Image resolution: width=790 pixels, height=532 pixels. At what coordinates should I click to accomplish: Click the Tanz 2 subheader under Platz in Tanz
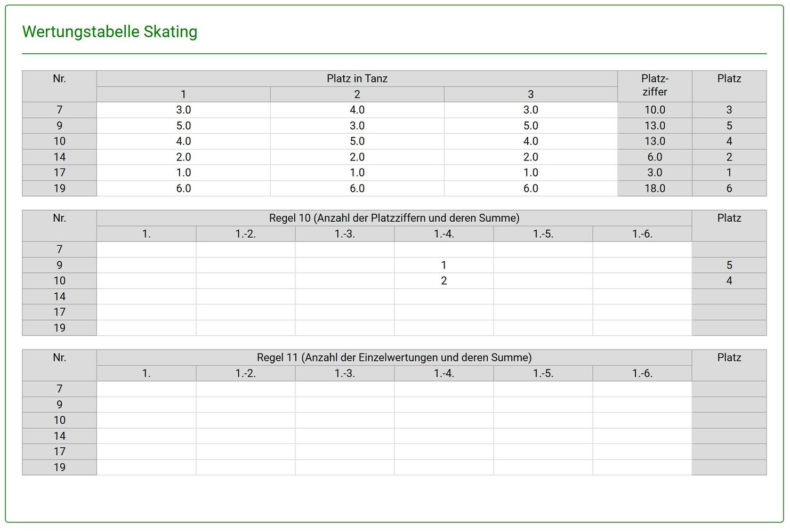pos(357,94)
